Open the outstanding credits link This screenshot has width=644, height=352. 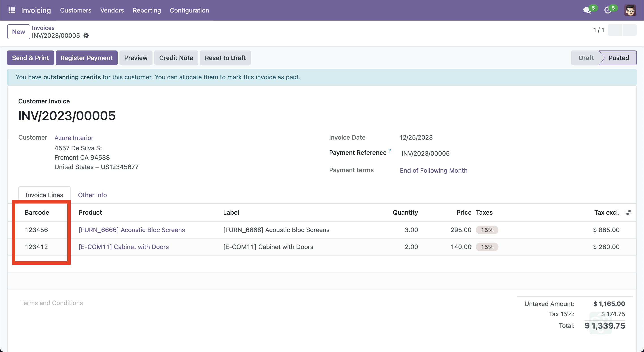(72, 77)
